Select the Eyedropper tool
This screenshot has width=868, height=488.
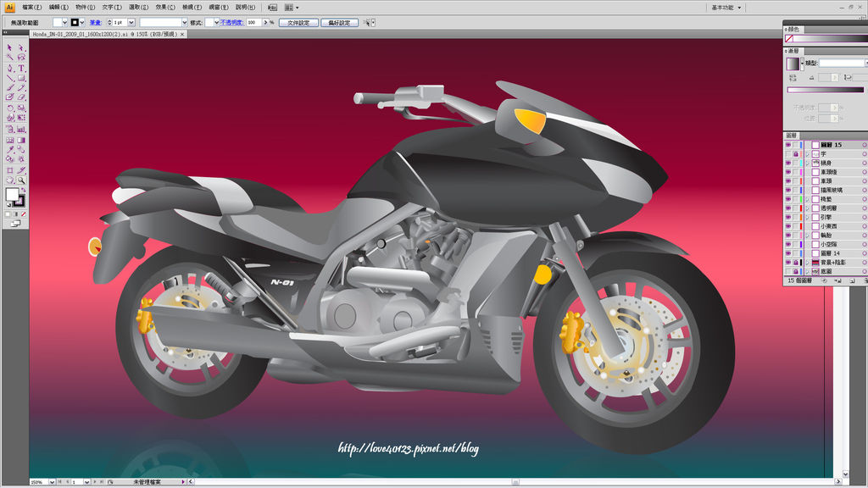pos(9,150)
